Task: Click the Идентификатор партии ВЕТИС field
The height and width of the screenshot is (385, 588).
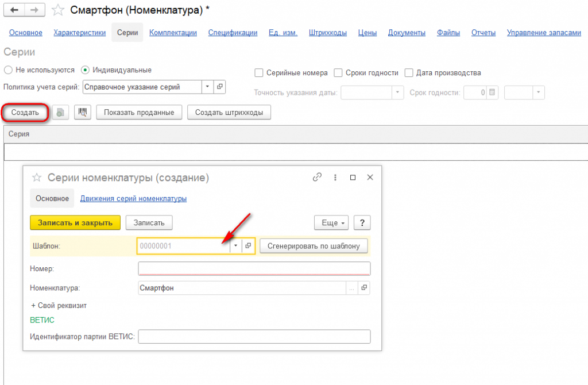Action: [254, 336]
